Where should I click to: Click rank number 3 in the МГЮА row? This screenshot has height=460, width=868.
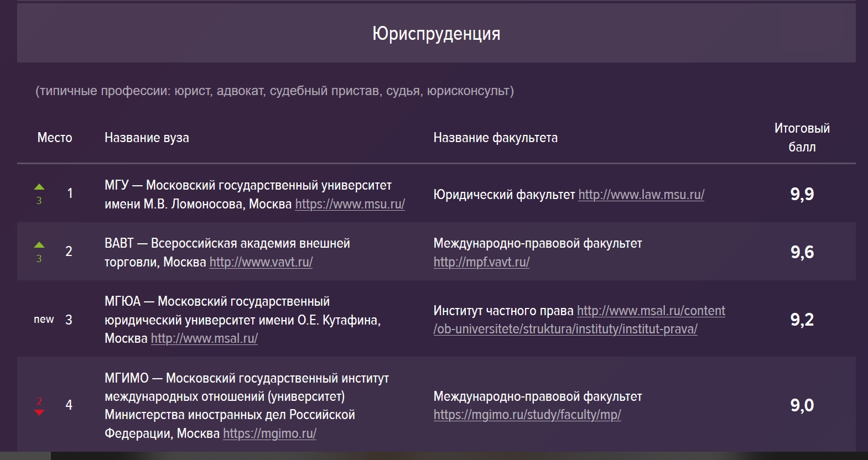[x=69, y=320]
